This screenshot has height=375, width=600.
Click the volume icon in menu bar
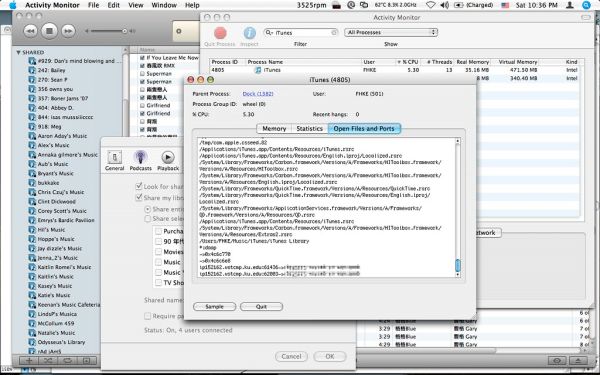click(444, 5)
